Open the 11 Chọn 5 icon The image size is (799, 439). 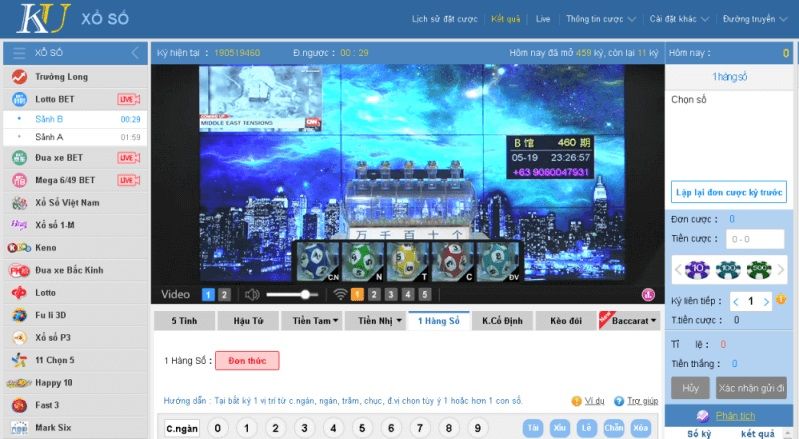[x=19, y=360]
